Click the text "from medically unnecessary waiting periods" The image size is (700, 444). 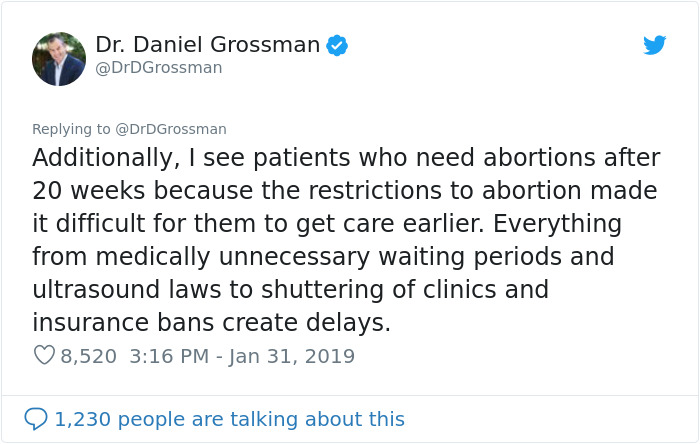click(322, 256)
